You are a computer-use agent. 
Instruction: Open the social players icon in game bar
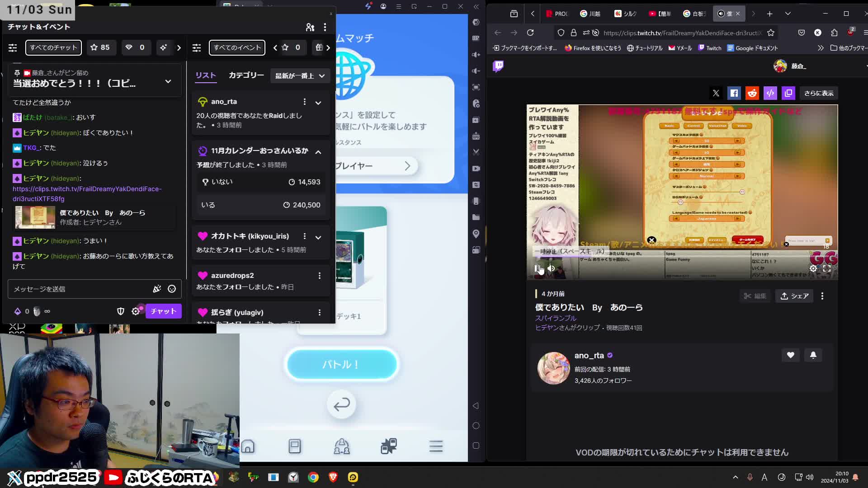point(342,446)
